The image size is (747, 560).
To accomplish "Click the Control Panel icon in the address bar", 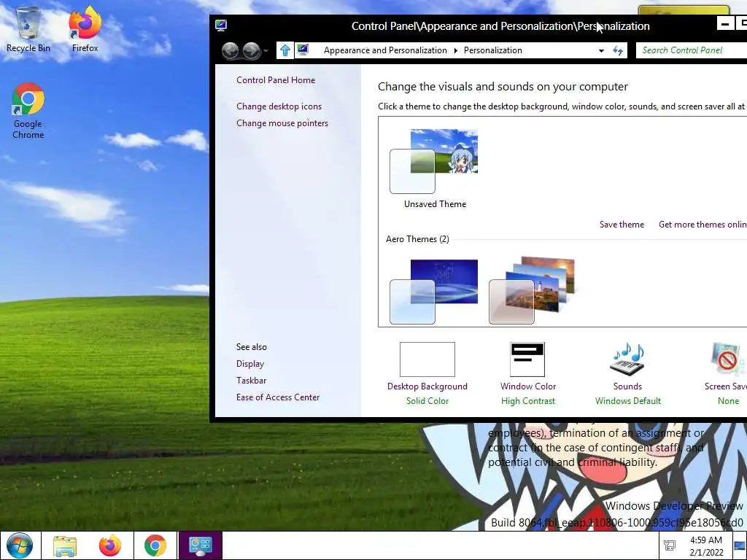I will (x=303, y=50).
